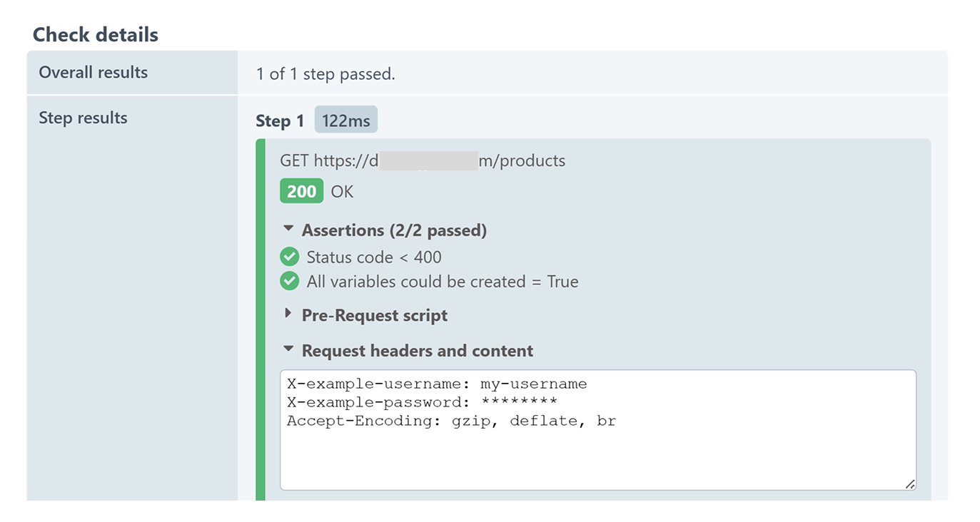Click the Assertions (2/2 passed) heading

[x=394, y=230]
